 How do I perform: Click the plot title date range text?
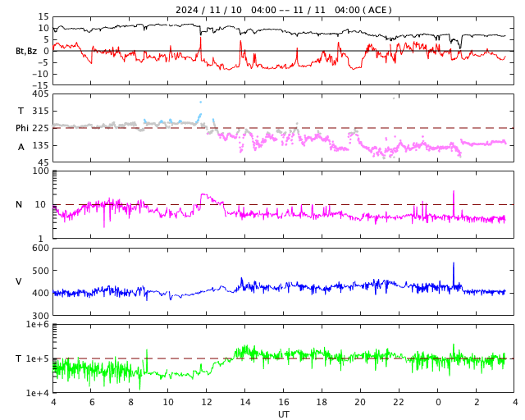click(x=283, y=10)
